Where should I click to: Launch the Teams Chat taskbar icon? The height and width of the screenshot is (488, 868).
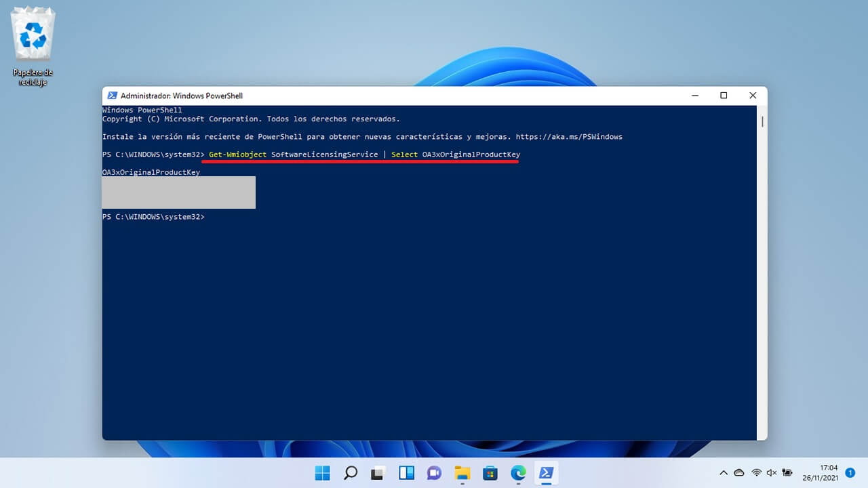434,472
